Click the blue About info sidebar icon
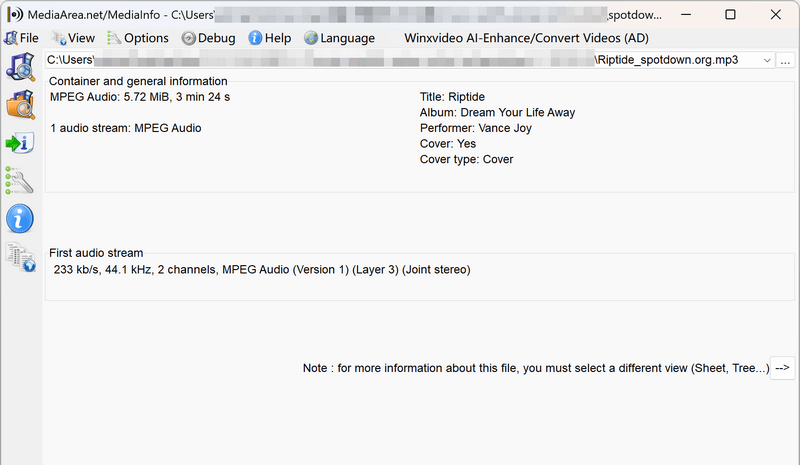The height and width of the screenshot is (465, 800). click(x=20, y=219)
